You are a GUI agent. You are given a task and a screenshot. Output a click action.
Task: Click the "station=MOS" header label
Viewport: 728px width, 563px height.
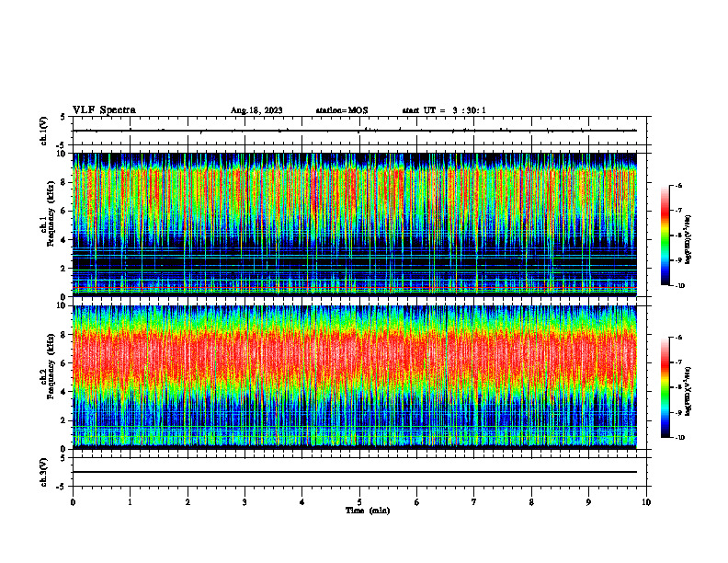tap(342, 110)
